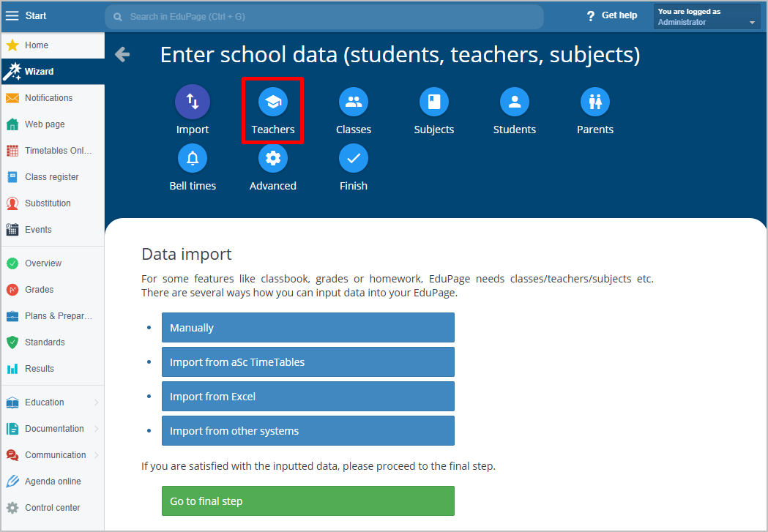Image resolution: width=768 pixels, height=532 pixels.
Task: Open the Students wizard icon
Action: tap(514, 102)
